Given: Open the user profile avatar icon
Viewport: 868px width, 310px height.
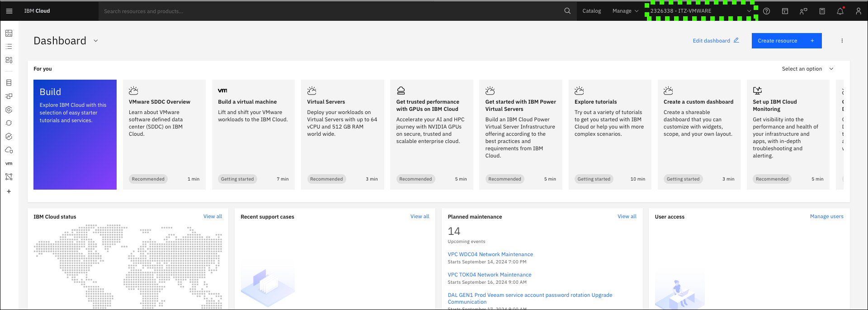Looking at the screenshot, I should pyautogui.click(x=859, y=11).
